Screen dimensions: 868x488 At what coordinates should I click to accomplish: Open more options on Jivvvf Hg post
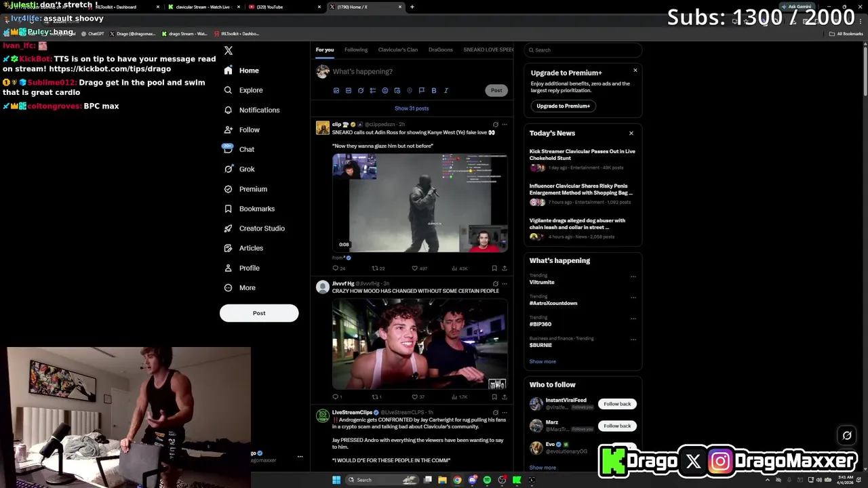505,284
